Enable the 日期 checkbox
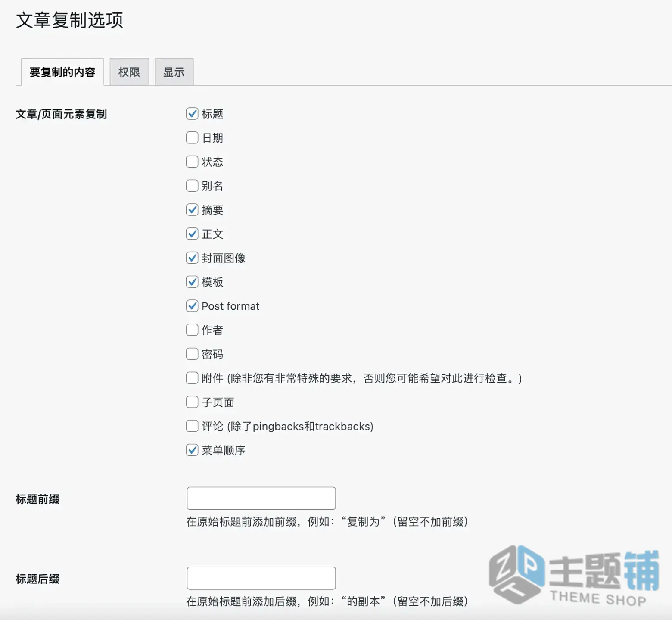The width and height of the screenshot is (672, 620). point(192,138)
